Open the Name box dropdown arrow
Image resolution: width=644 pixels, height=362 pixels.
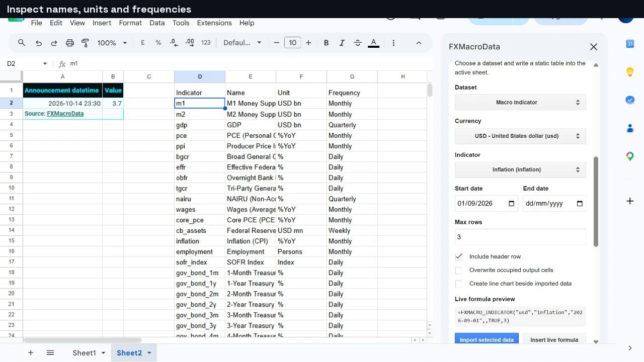click(x=45, y=64)
